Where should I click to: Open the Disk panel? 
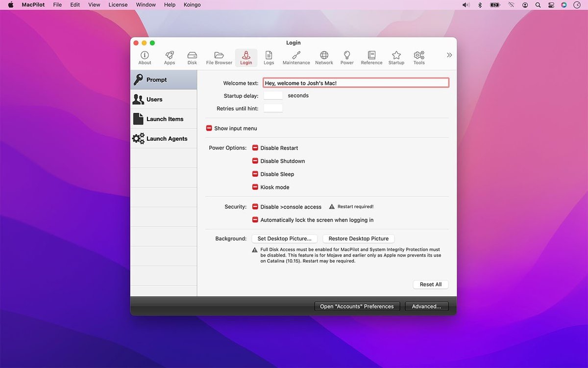[x=192, y=57]
